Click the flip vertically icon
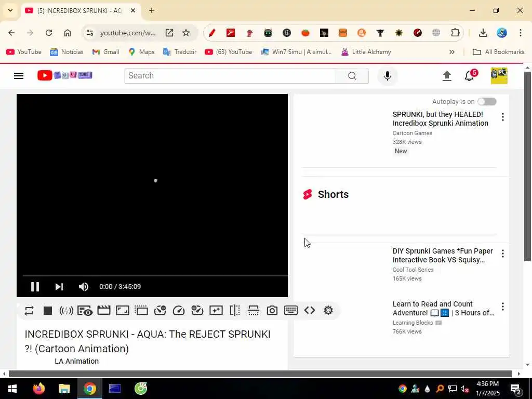Viewport: 532px width, 399px height. (x=254, y=311)
